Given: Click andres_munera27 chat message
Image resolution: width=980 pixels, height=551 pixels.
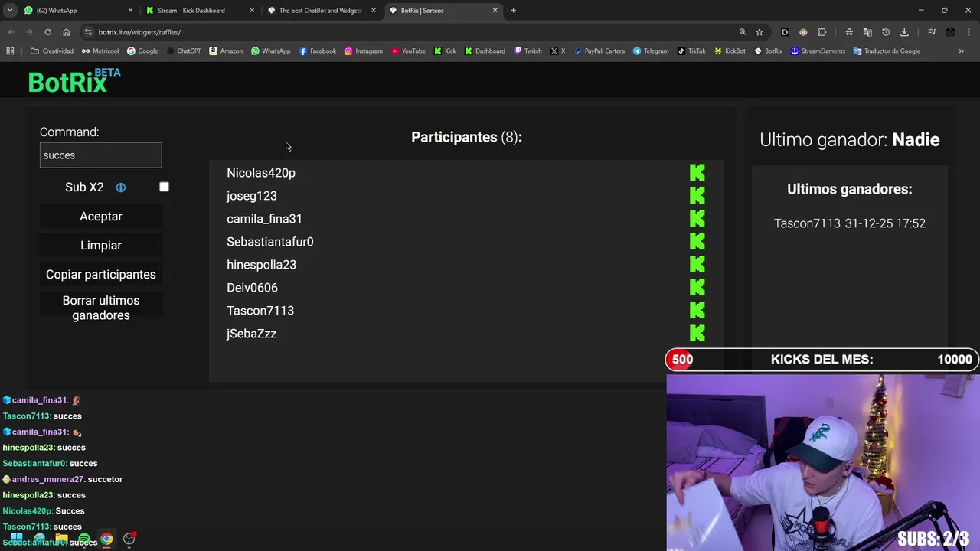Looking at the screenshot, I should 63,479.
